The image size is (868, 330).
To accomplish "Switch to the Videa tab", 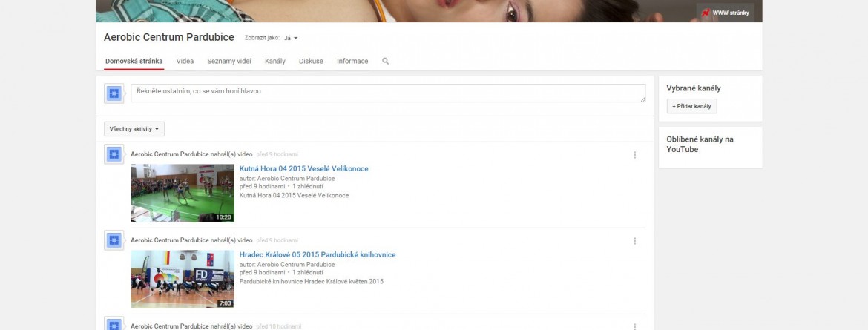I will click(185, 61).
